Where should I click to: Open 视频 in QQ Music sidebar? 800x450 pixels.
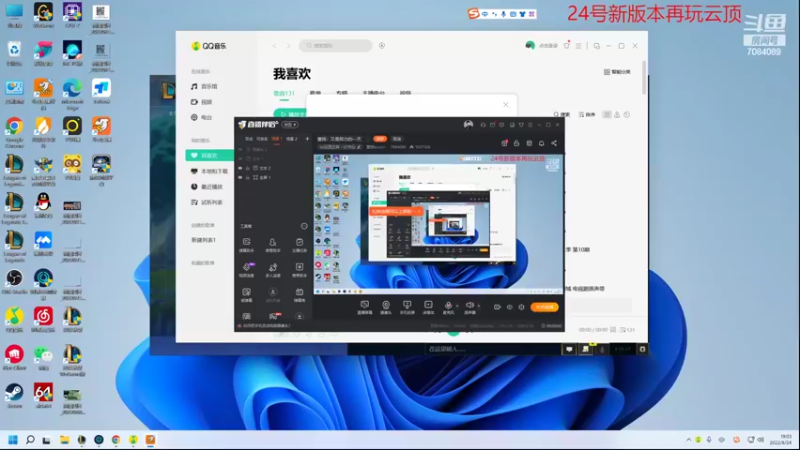point(202,102)
